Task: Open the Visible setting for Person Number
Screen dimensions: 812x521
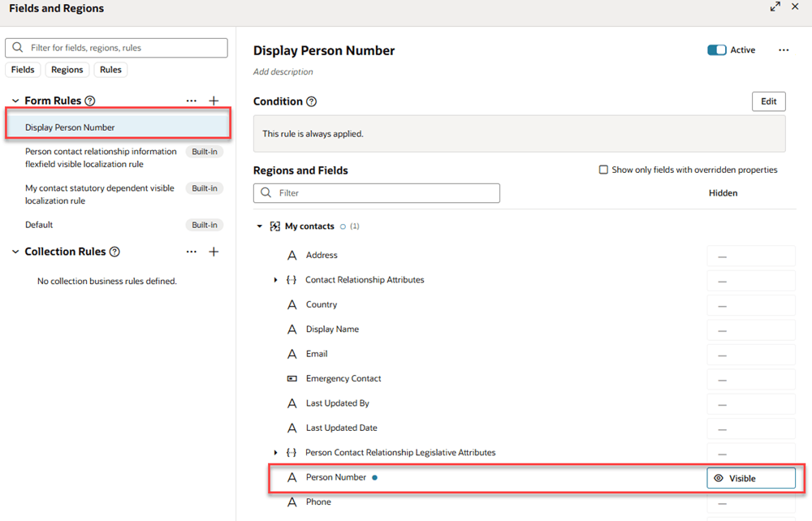Action: (x=751, y=478)
